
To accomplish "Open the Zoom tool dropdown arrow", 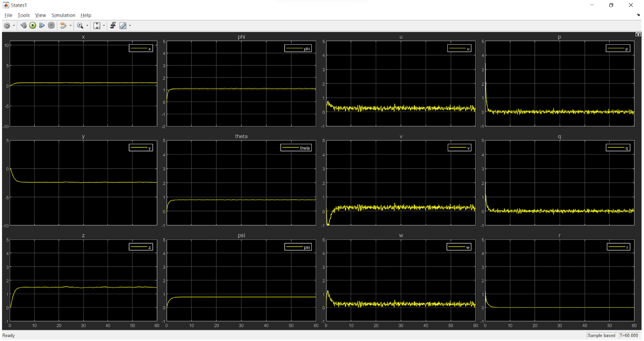I will pos(87,25).
